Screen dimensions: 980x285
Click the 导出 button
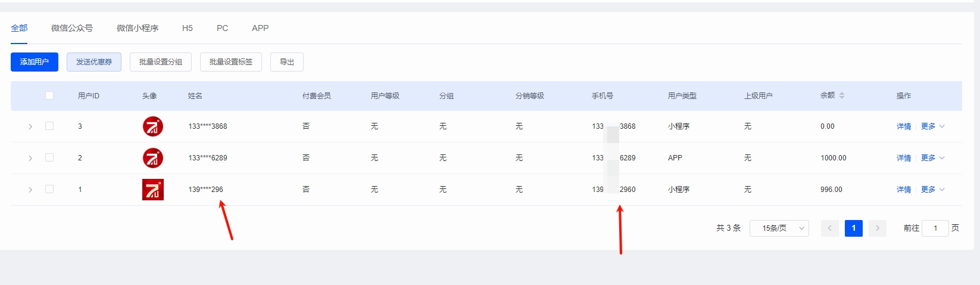click(287, 62)
